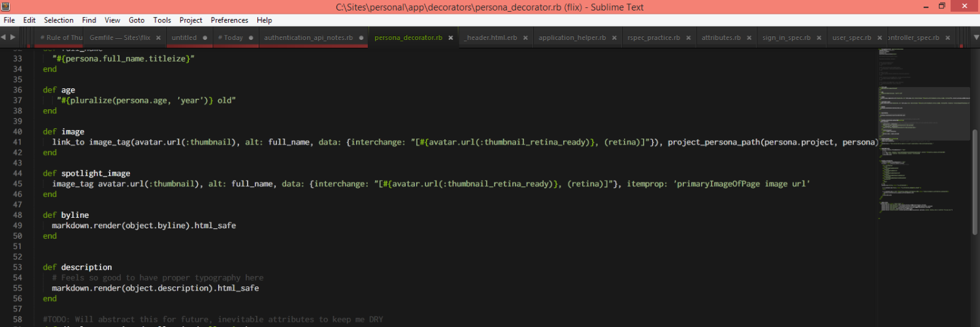Click the persona.full_name.titleize string
The width and height of the screenshot is (980, 327).
(123, 59)
